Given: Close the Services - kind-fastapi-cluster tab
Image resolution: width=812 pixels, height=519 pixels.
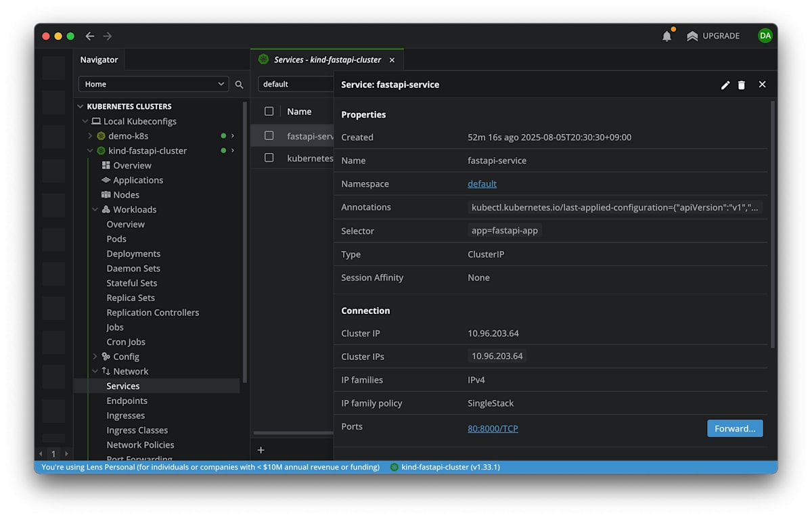Looking at the screenshot, I should tap(392, 60).
